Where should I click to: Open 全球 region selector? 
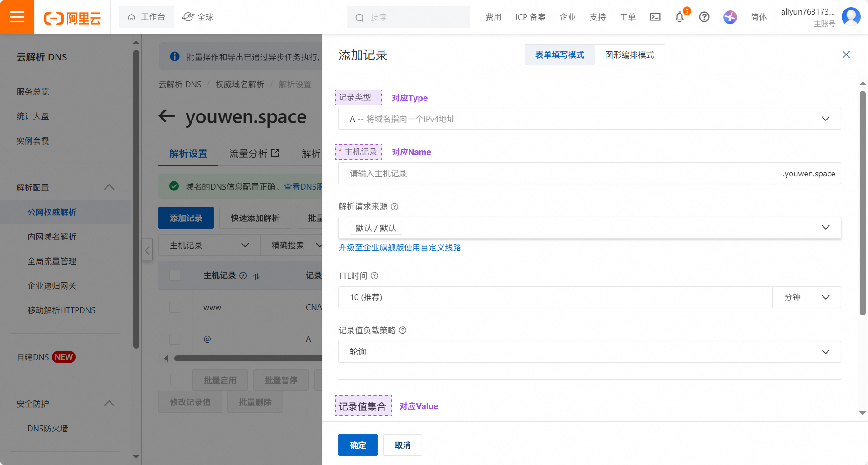(198, 17)
